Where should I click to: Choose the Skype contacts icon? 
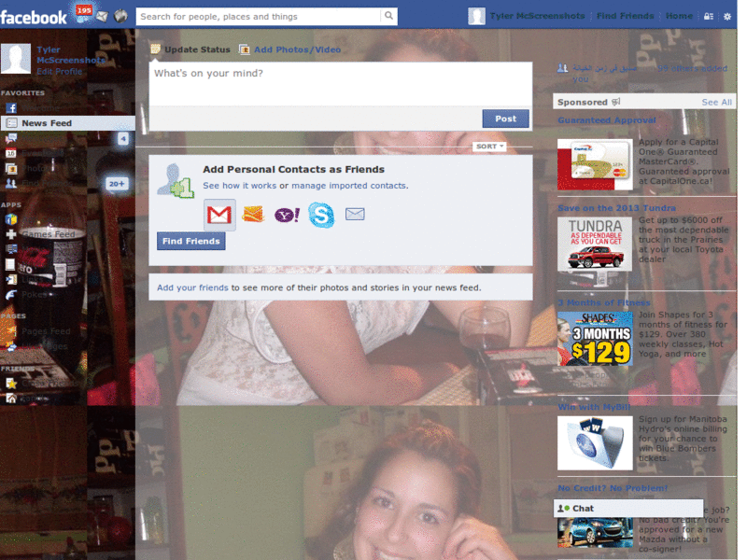(x=321, y=215)
